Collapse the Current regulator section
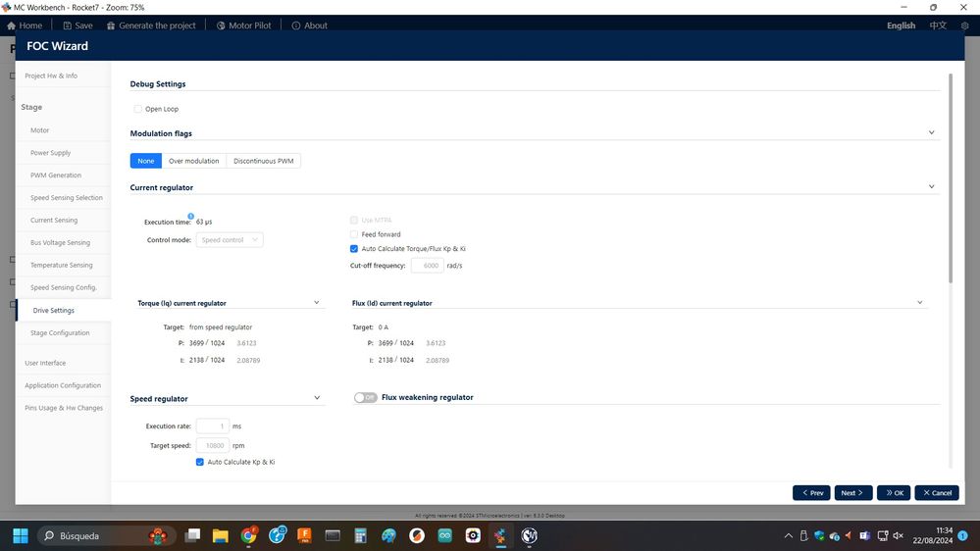Viewport: 980px width, 551px height. (x=931, y=187)
